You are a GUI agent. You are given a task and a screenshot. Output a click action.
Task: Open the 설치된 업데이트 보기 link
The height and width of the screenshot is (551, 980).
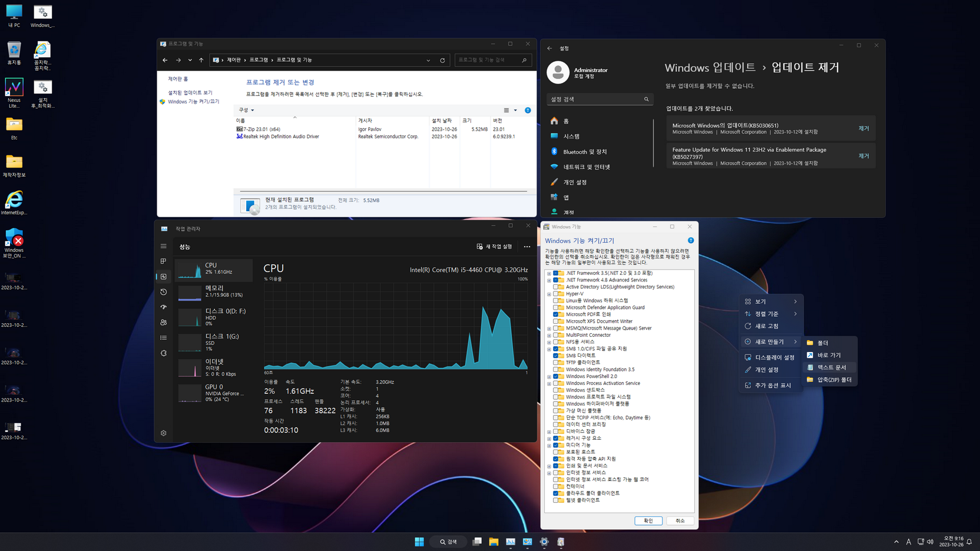coord(190,92)
